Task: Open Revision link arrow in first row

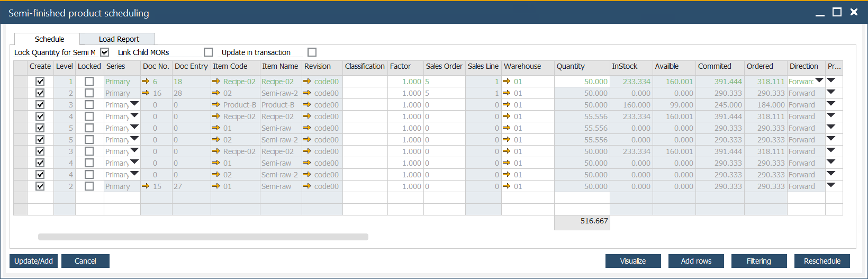Action: (307, 82)
